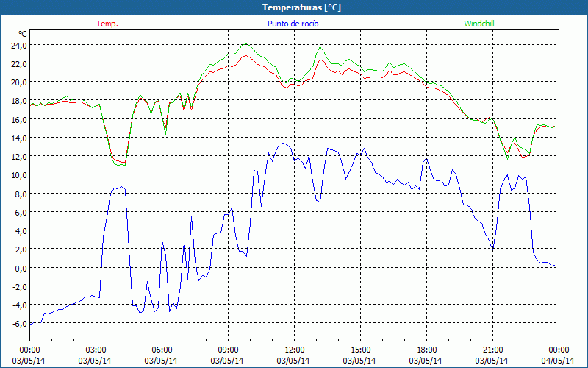Click the '03:00' time axis label
588x368 pixels.
96,350
